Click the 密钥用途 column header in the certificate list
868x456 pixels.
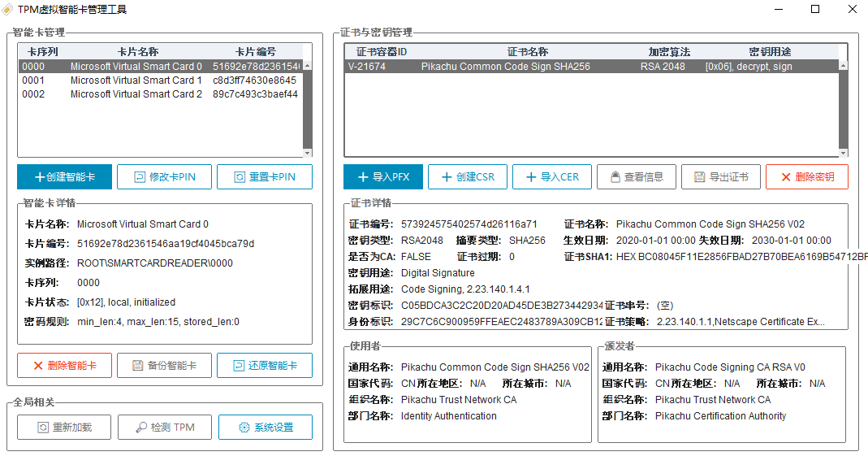(770, 52)
